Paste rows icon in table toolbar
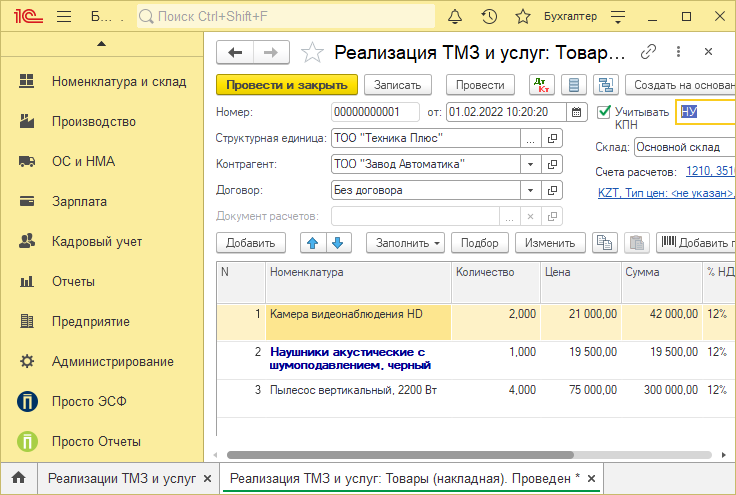The width and height of the screenshot is (736, 495). [x=636, y=243]
